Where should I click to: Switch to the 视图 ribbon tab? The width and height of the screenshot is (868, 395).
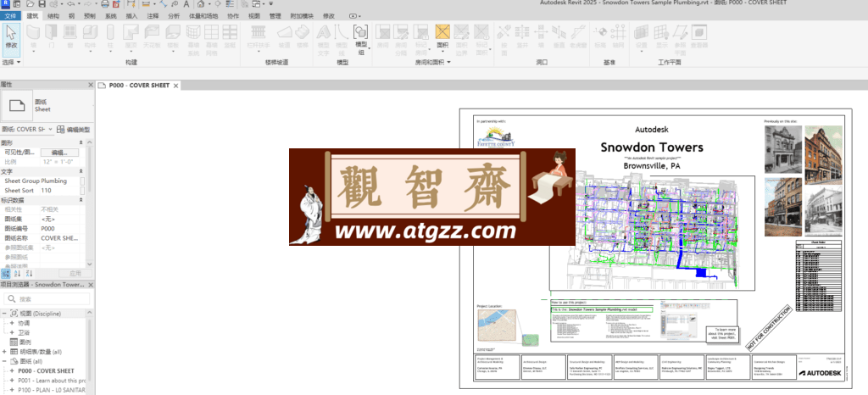click(x=254, y=16)
